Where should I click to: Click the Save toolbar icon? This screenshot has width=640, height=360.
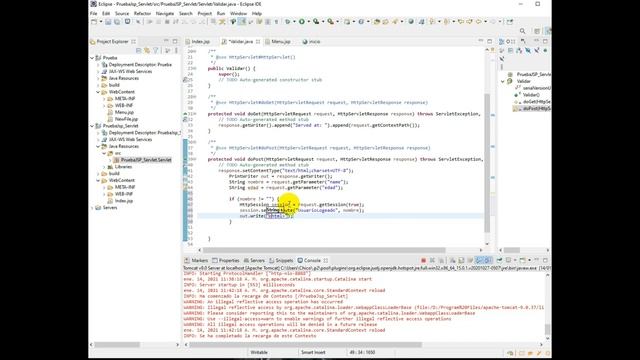108,22
